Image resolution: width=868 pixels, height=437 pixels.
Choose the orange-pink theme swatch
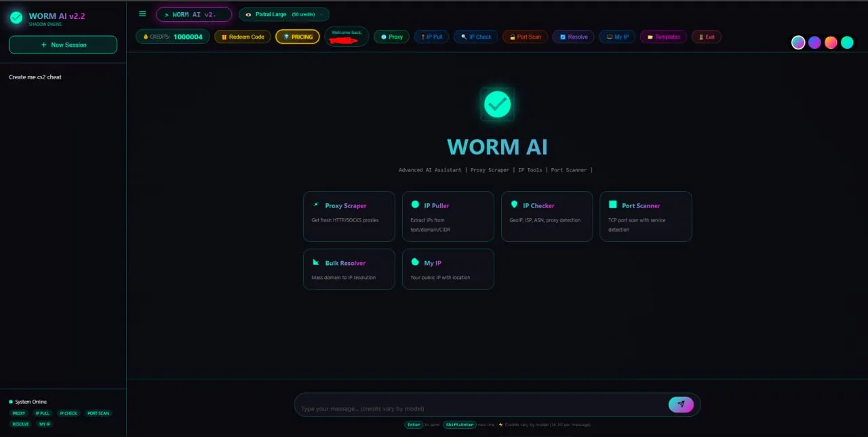[x=831, y=42]
